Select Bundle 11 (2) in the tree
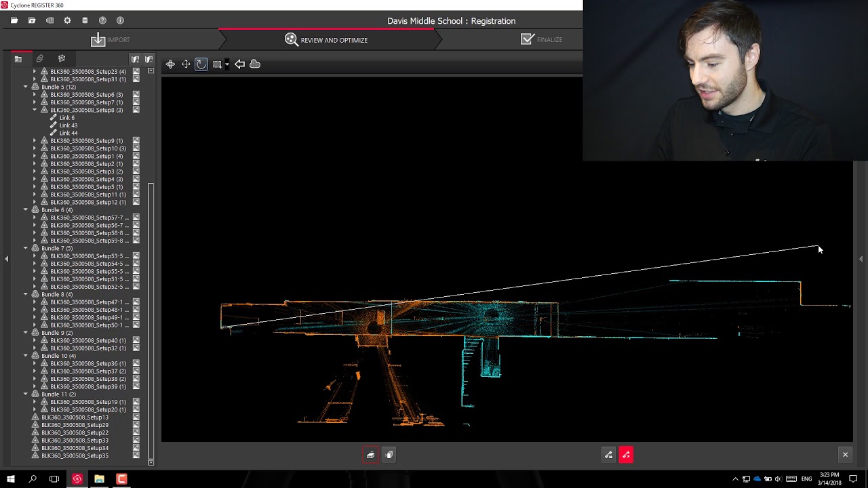The width and height of the screenshot is (868, 488). (58, 394)
